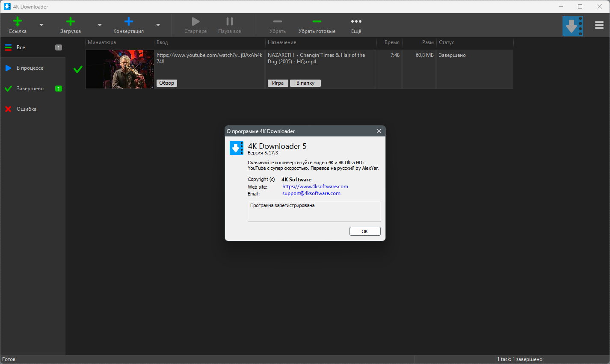The width and height of the screenshot is (610, 364).
Task: Click the Убрать minus icon
Action: click(x=278, y=21)
